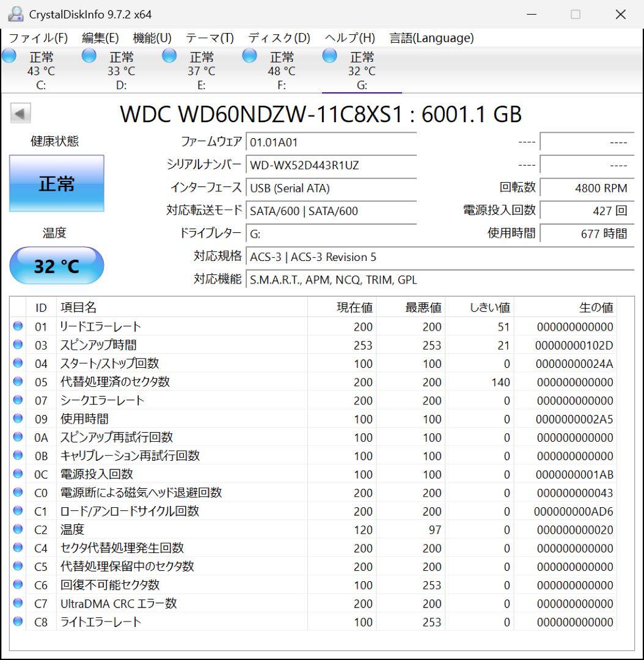Click the temperature badge showing 32 °C

pyautogui.click(x=57, y=265)
